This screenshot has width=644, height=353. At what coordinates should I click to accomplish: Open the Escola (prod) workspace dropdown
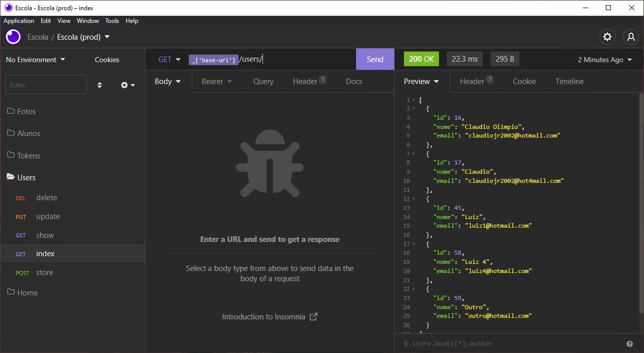83,37
